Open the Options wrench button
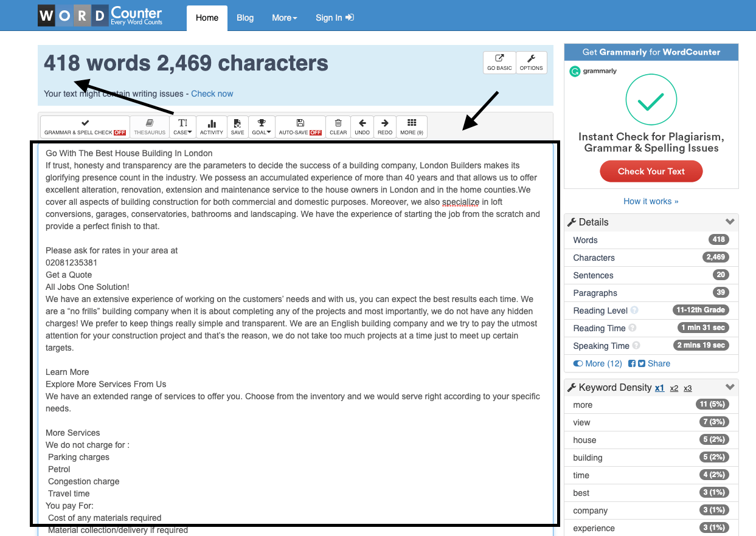The height and width of the screenshot is (536, 756). pyautogui.click(x=531, y=63)
